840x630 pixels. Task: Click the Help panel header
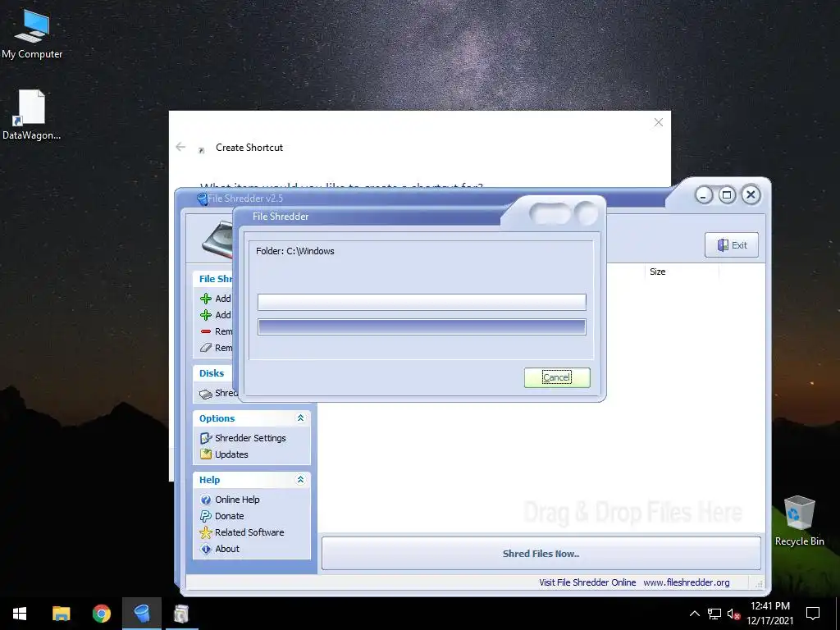coord(251,480)
